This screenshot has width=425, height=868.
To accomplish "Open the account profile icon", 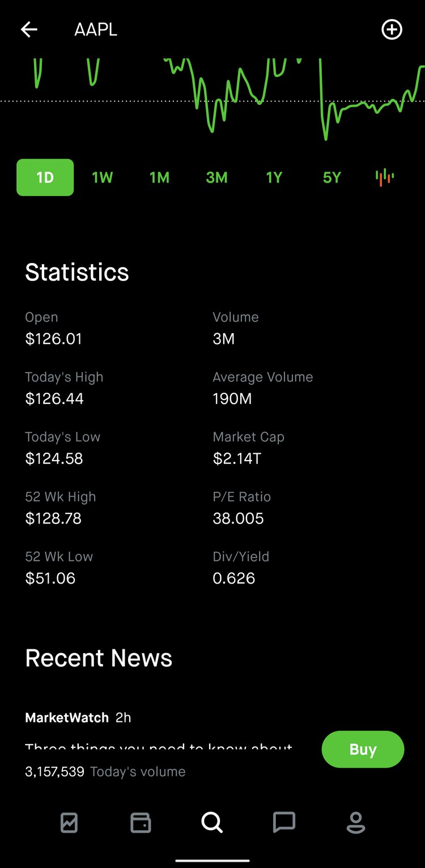I will click(356, 823).
